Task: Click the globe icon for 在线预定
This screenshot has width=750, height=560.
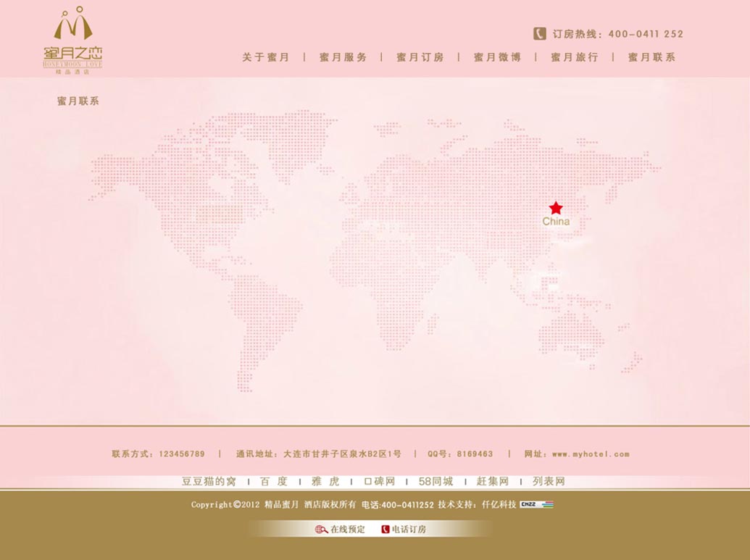Action: [x=321, y=530]
